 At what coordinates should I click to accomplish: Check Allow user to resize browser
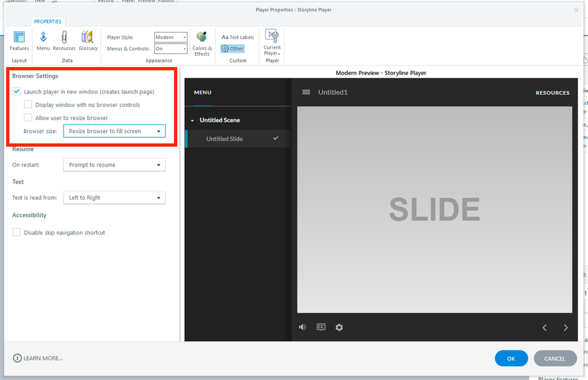28,118
